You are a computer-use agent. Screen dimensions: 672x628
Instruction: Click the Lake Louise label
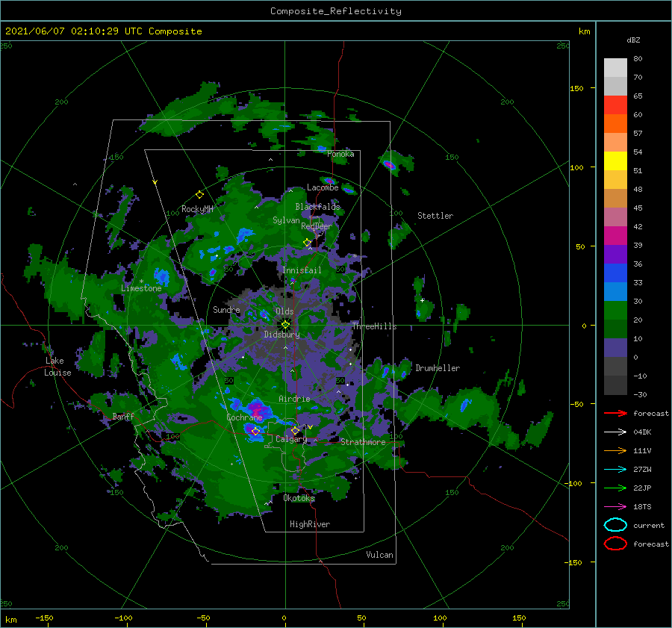click(57, 367)
